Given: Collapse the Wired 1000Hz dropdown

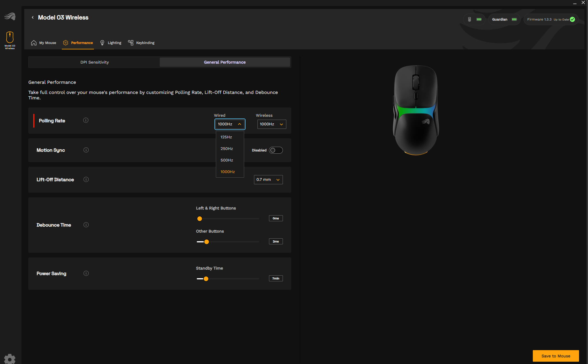Looking at the screenshot, I should pyautogui.click(x=230, y=124).
